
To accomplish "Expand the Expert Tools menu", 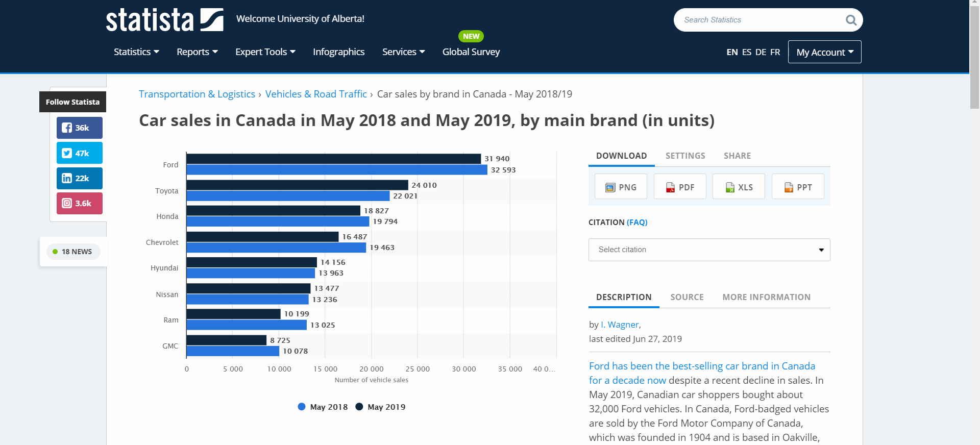I will point(265,52).
